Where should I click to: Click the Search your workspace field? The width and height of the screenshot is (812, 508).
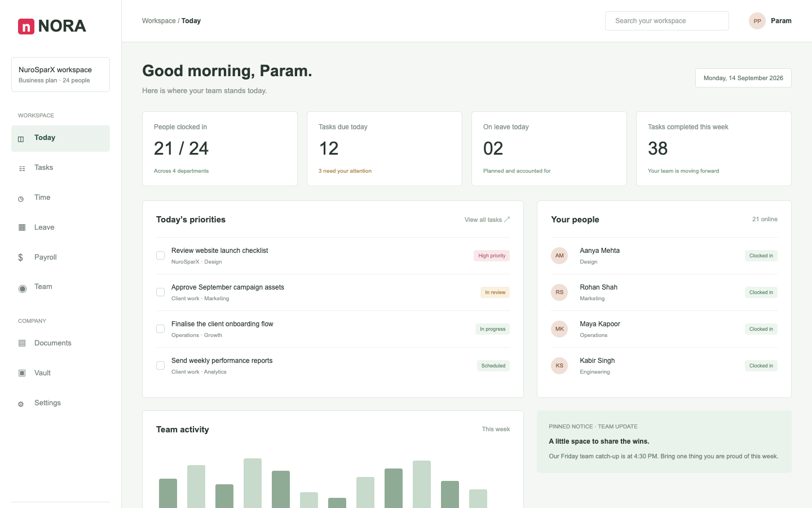point(667,21)
